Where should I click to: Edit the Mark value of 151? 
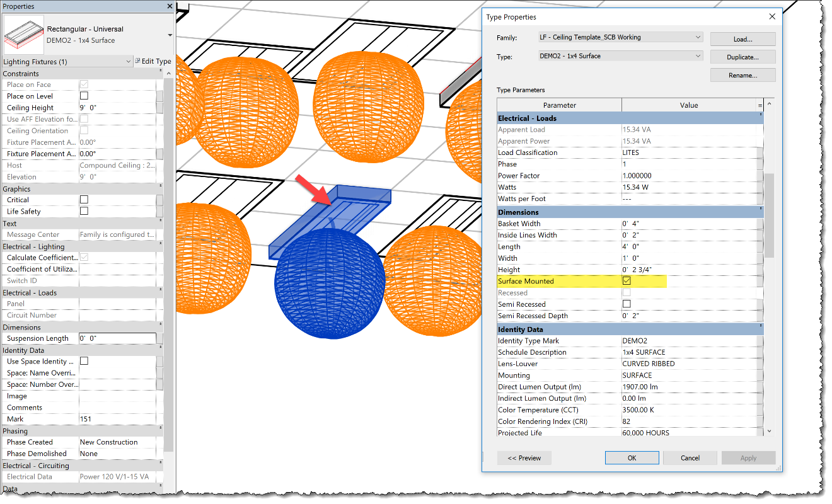pos(117,418)
